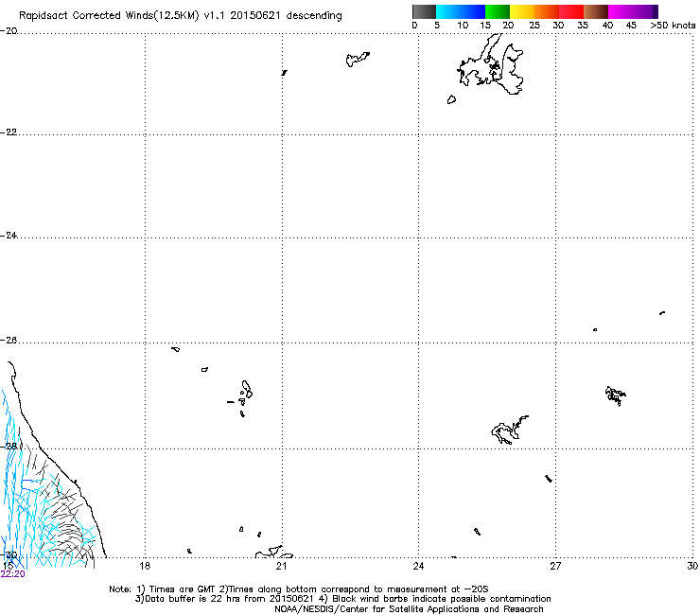Click the yellow 20–25 knots color segment
The image size is (700, 615).
tap(522, 11)
